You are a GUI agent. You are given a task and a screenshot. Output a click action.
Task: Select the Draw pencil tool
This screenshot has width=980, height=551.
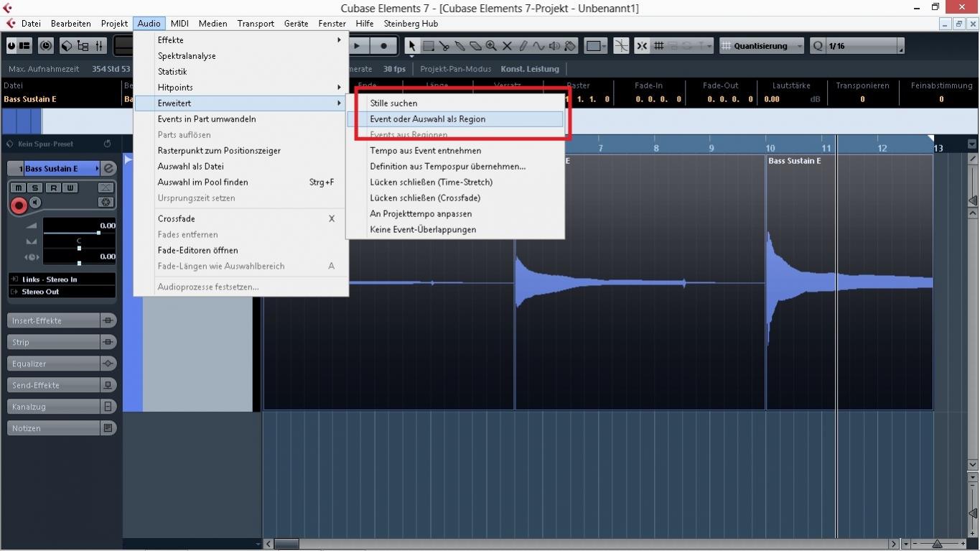[x=523, y=46]
